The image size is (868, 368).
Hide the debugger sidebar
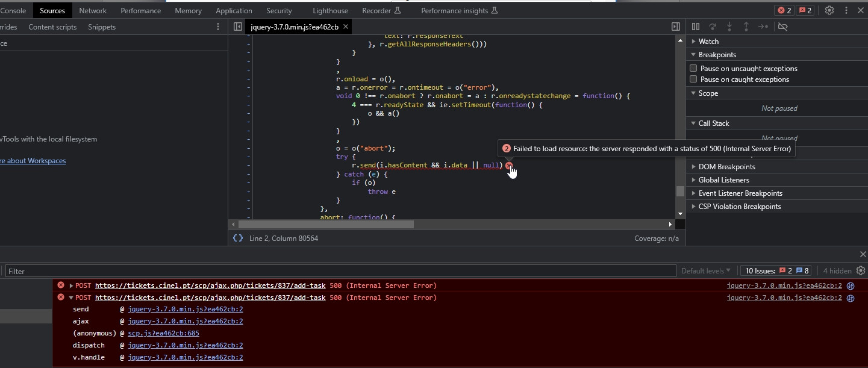pos(676,27)
